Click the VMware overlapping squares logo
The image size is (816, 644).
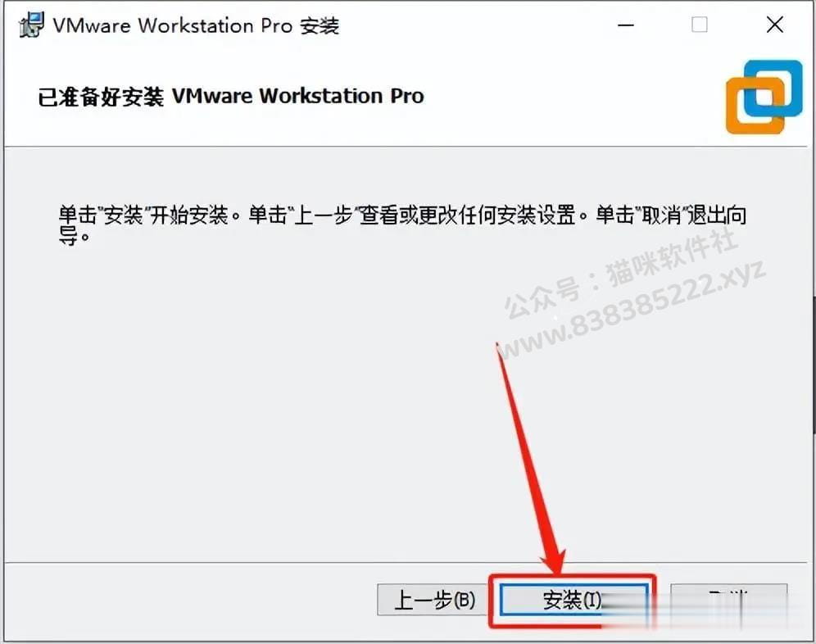coord(764,97)
